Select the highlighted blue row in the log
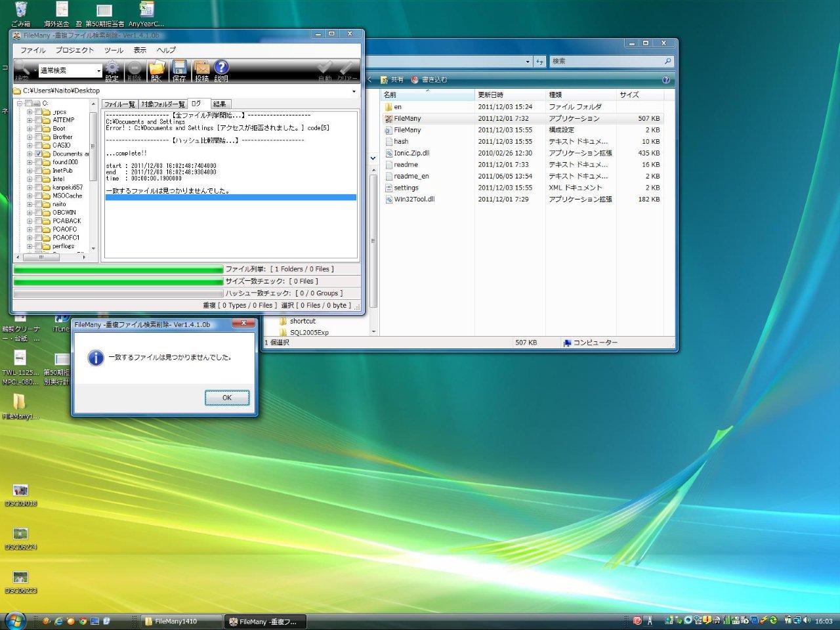 pyautogui.click(x=231, y=198)
